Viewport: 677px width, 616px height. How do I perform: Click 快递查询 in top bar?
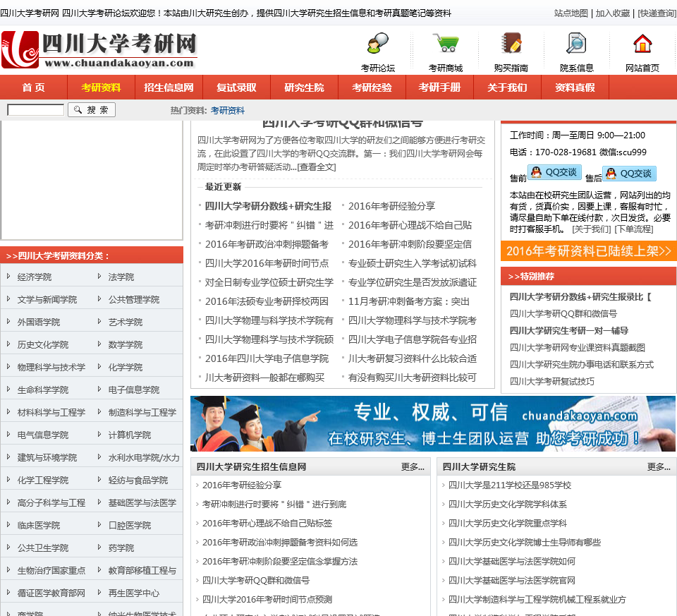(657, 13)
